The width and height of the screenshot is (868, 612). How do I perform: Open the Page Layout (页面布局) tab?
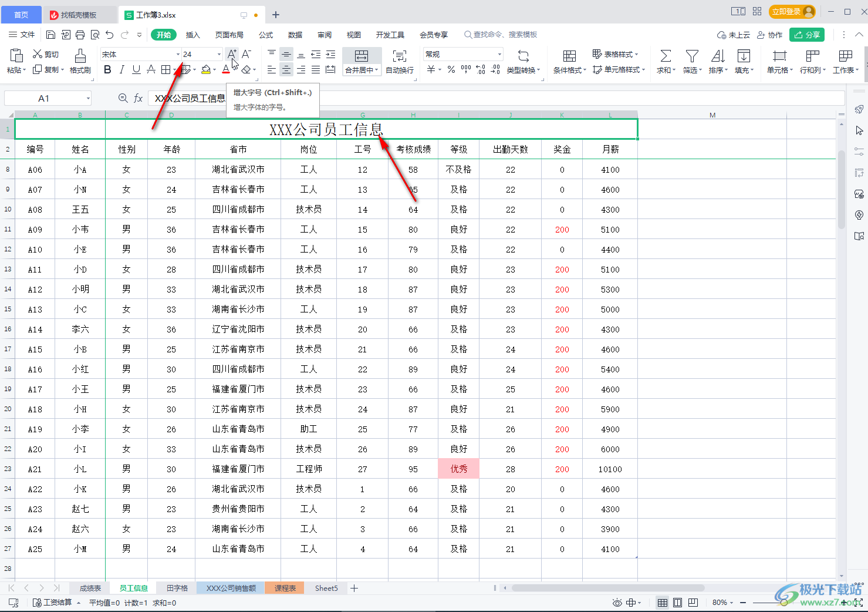pos(229,35)
